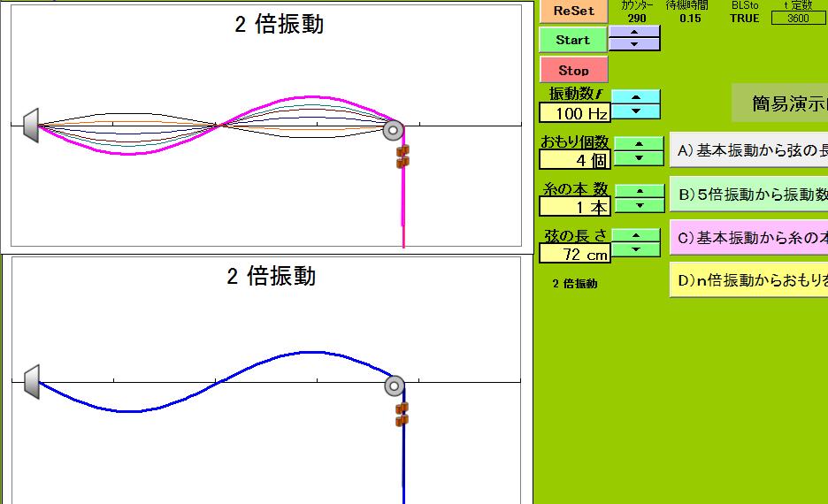Click the 糸の本数 label
Image resolution: width=828 pixels, height=504 pixels.
coord(575,189)
